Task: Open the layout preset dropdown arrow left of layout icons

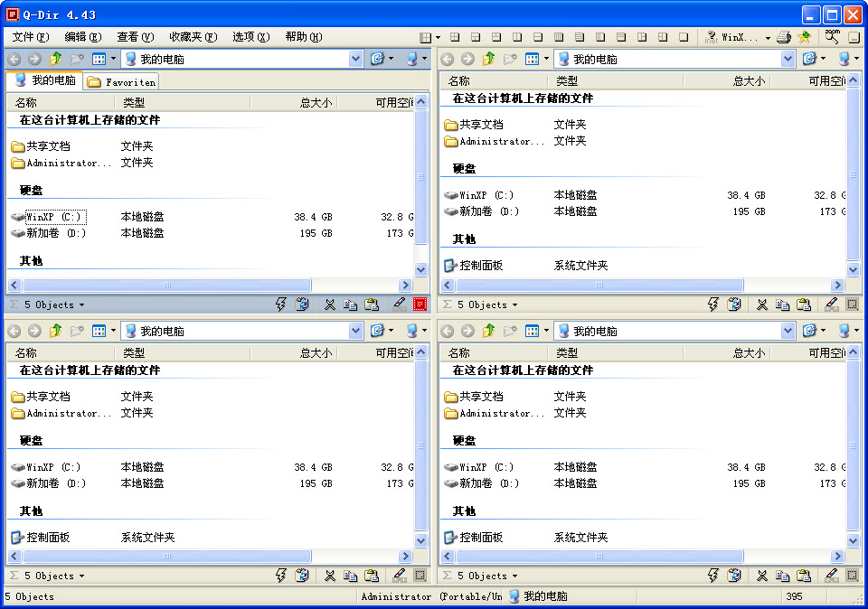Action: point(438,38)
